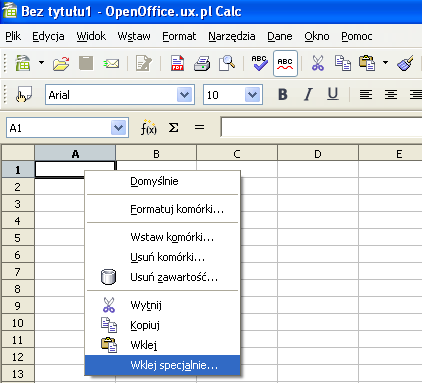Open the Edycja menu

[x=48, y=36]
